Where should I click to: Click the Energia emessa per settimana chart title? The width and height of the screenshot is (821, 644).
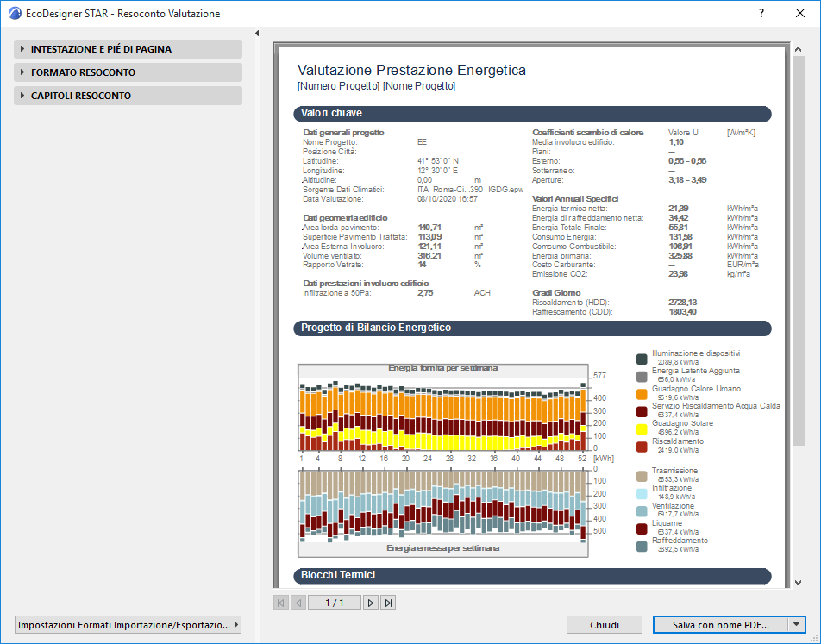pyautogui.click(x=442, y=548)
